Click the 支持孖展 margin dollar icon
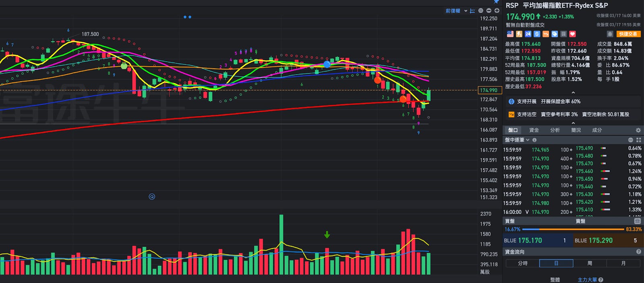This screenshot has width=644, height=283. (x=511, y=102)
